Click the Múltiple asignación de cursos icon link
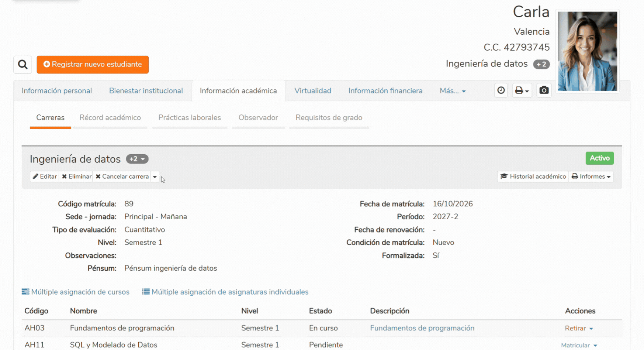Image resolution: width=644 pixels, height=350 pixels. click(x=76, y=292)
